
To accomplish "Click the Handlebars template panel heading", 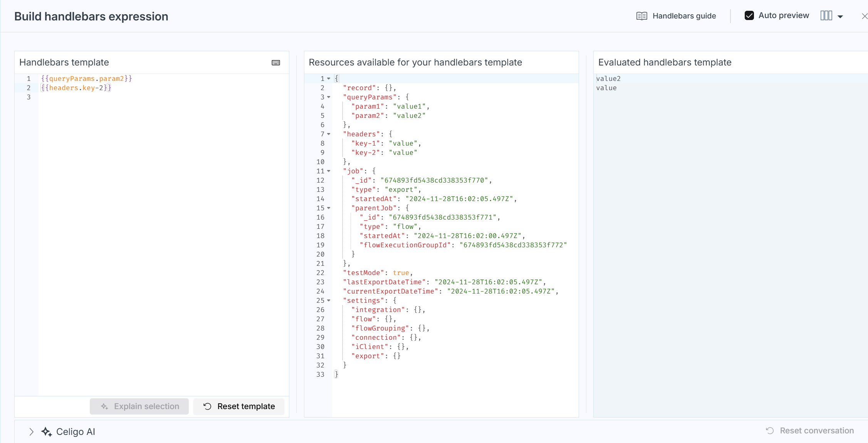I will [x=64, y=62].
